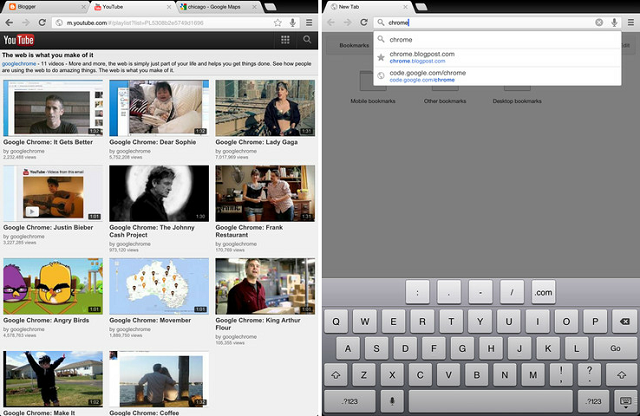This screenshot has width=640, height=416.
Task: Hide the keyboard with the dismiss key
Action: click(625, 402)
